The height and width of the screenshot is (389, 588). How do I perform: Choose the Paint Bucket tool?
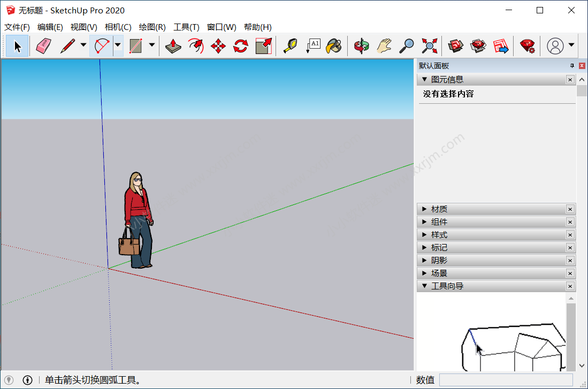click(334, 46)
